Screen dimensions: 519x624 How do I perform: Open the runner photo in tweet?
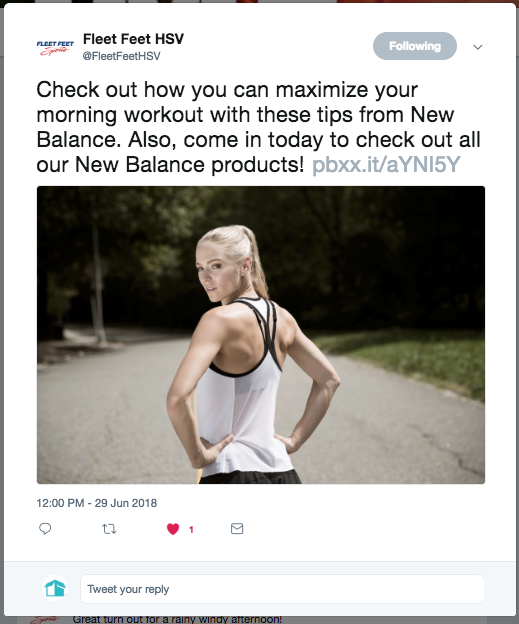[x=261, y=335]
